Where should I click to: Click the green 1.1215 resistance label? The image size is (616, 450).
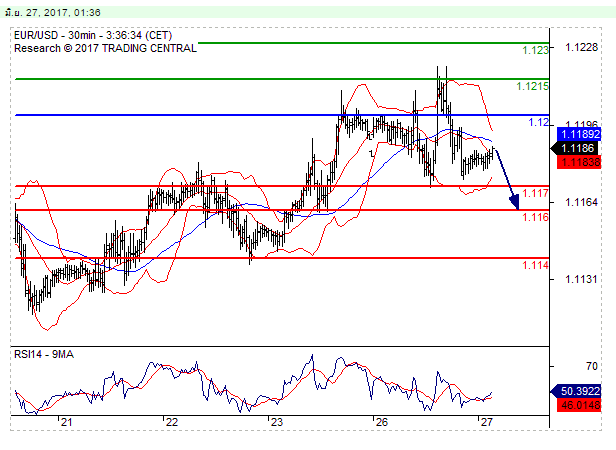pos(532,86)
